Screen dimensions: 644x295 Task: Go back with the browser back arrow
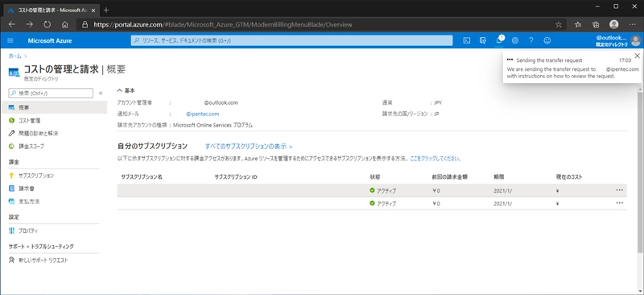pos(11,25)
